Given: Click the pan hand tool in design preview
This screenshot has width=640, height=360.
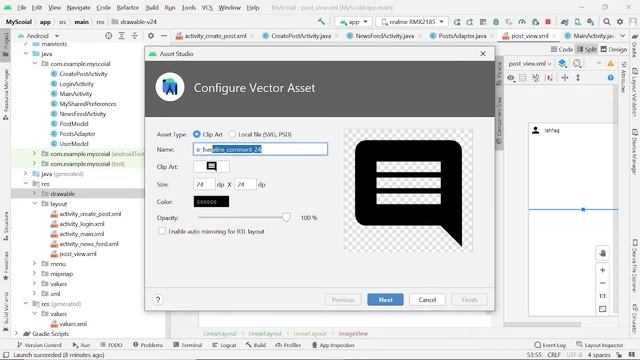Looking at the screenshot, I should point(602,253).
